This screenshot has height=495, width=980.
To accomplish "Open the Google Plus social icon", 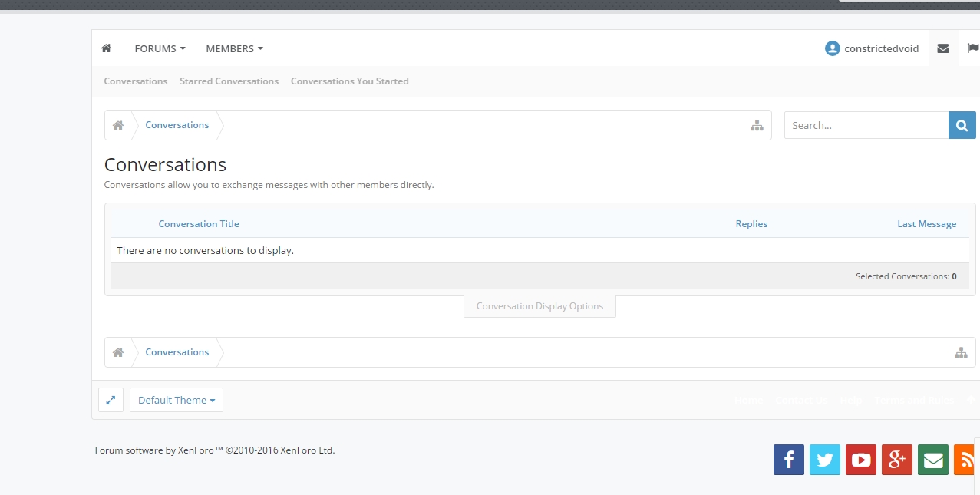I will (x=897, y=460).
